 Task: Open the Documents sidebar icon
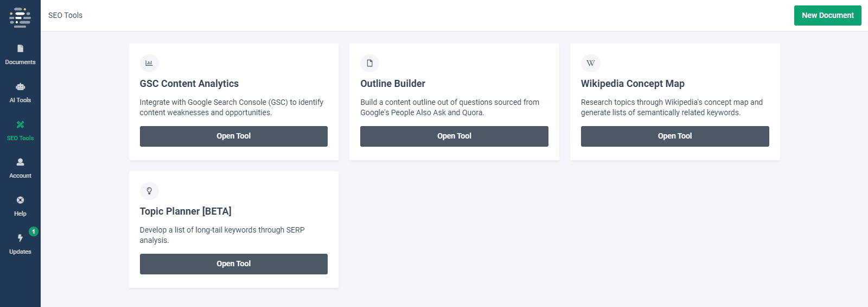20,48
